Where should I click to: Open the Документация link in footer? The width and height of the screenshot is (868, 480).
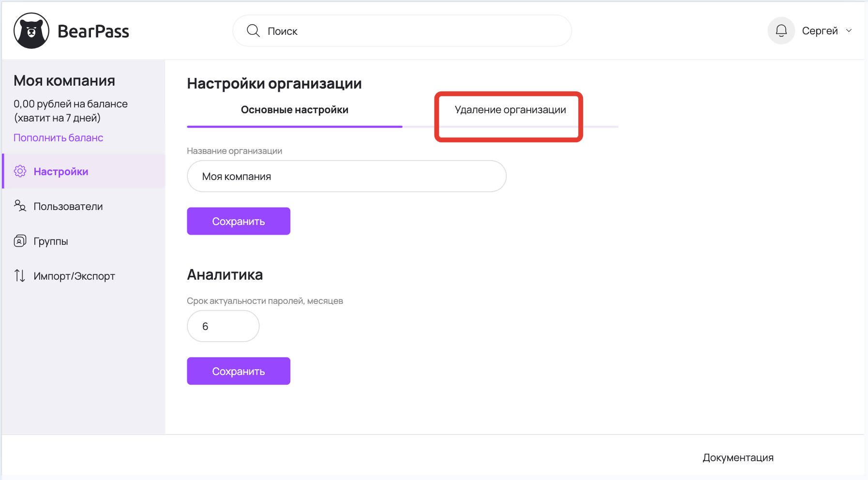pyautogui.click(x=738, y=458)
